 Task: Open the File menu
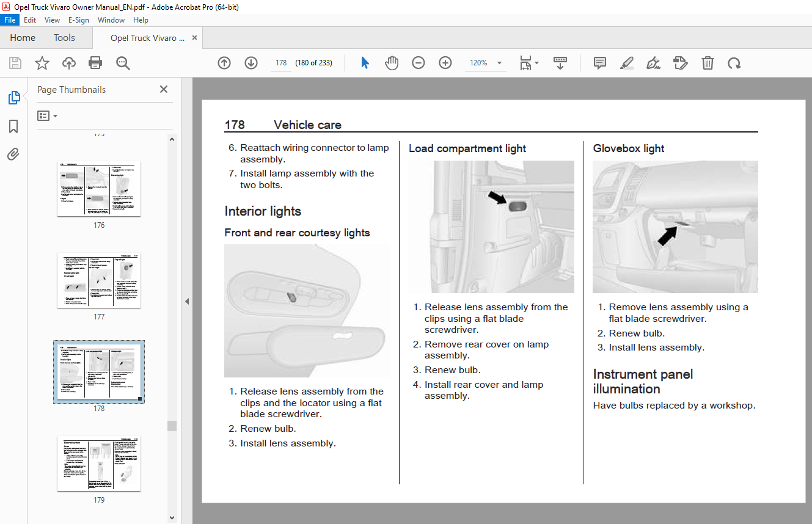tap(10, 20)
